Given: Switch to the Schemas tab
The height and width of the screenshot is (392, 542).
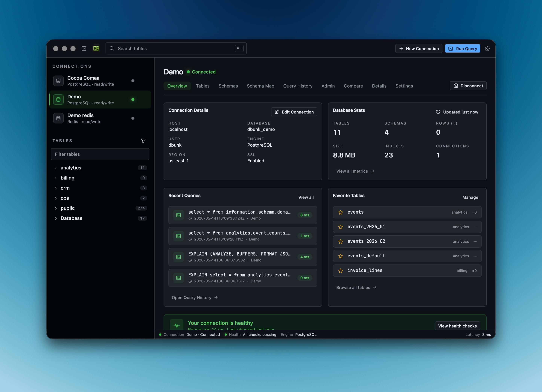Looking at the screenshot, I should (x=228, y=86).
